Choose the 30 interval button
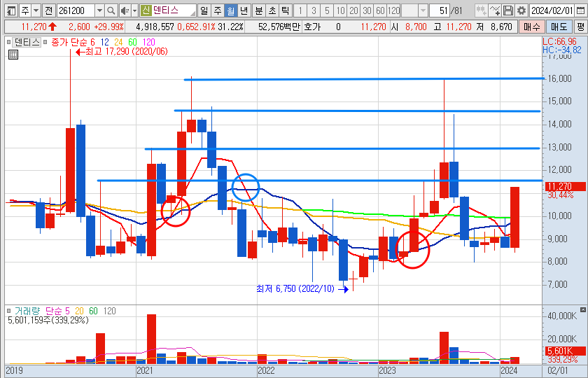Viewport: 588px width, 378px height. coord(367,10)
